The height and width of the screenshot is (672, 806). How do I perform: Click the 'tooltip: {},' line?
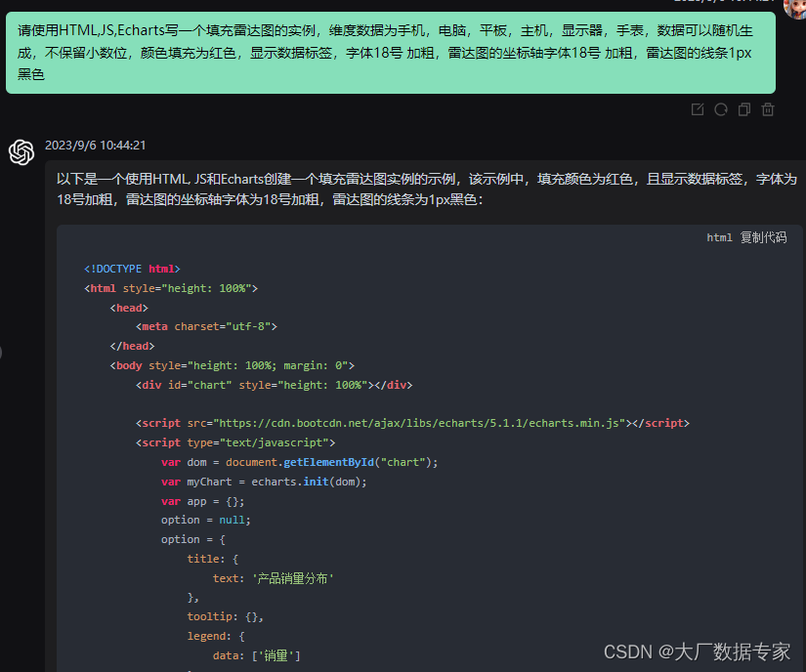click(x=225, y=616)
